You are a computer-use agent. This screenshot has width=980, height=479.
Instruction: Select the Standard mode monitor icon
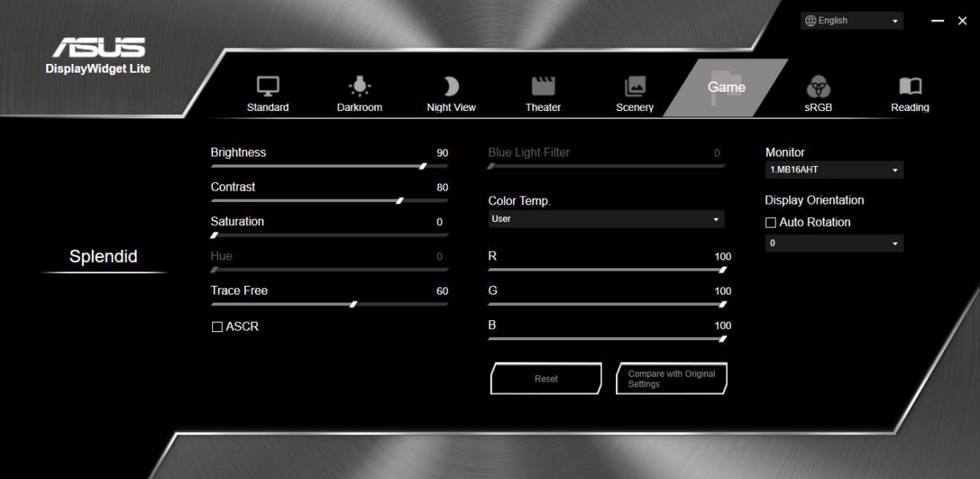click(x=267, y=86)
